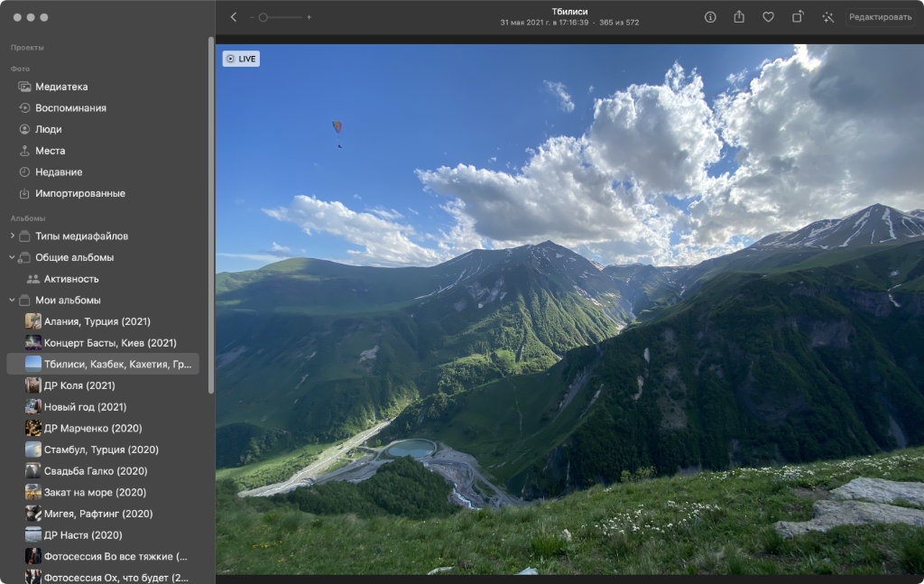Click the sidebar vertical scrollbar
Screen dimensions: 924x584
click(x=211, y=217)
